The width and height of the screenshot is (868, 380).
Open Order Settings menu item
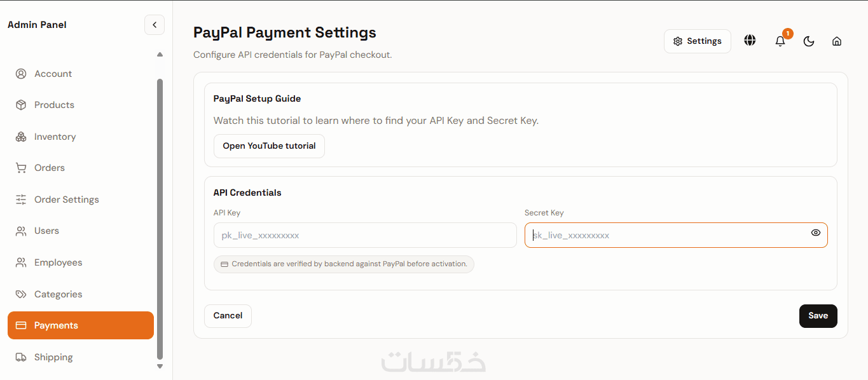[67, 200]
